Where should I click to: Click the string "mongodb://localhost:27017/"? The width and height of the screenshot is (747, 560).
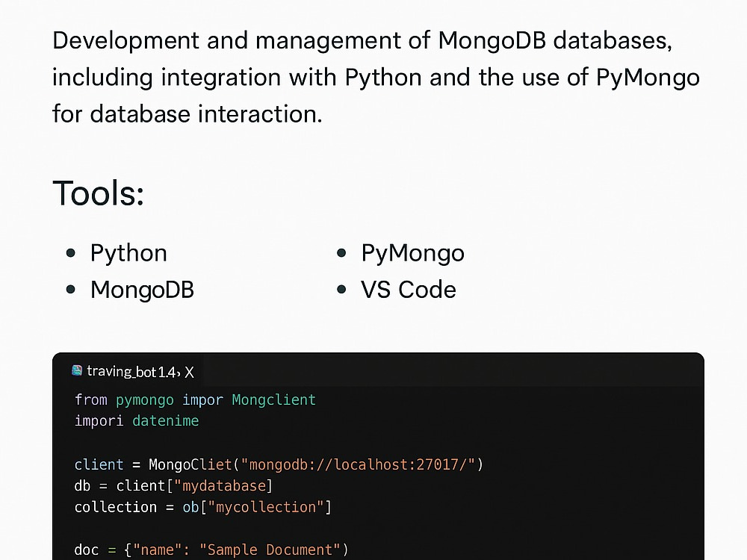pyautogui.click(x=359, y=464)
